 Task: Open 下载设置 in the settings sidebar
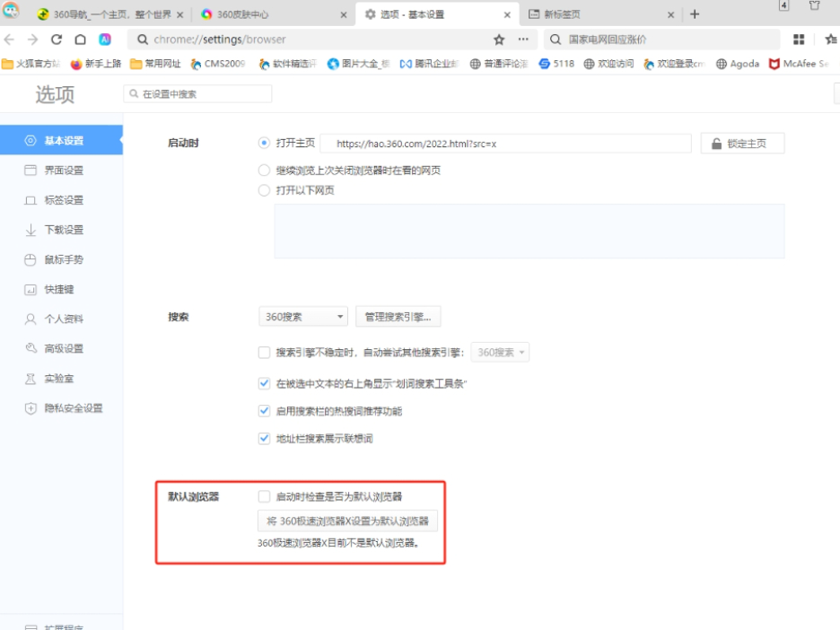click(x=61, y=230)
